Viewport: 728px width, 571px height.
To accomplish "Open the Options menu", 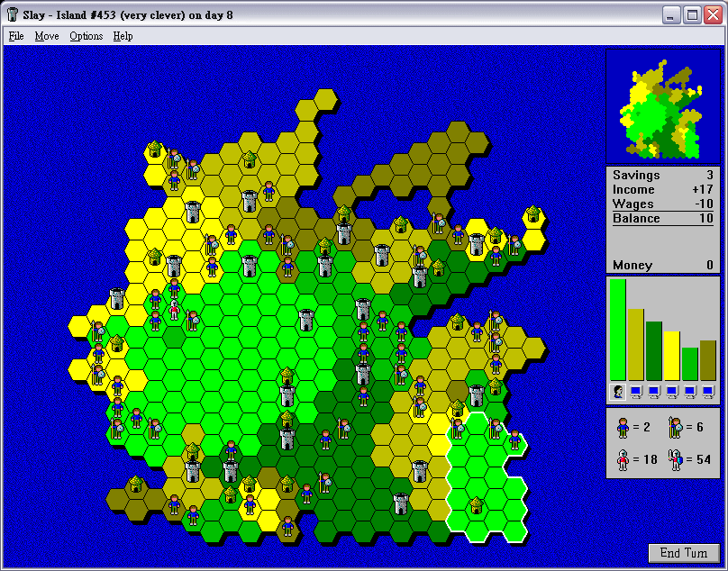I will point(86,36).
